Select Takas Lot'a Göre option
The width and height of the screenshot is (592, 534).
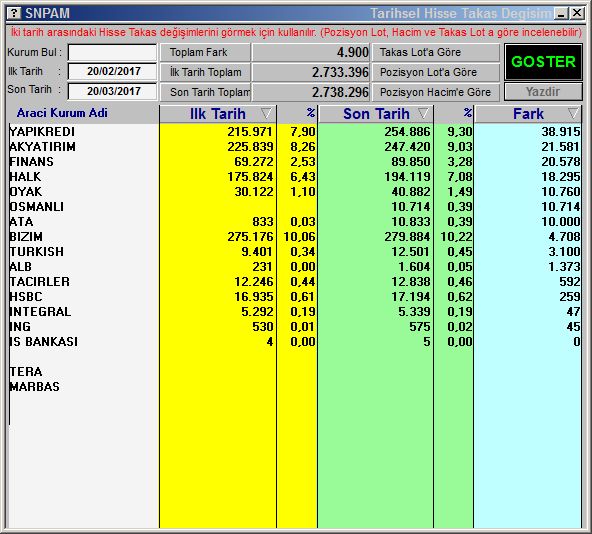(x=436, y=52)
